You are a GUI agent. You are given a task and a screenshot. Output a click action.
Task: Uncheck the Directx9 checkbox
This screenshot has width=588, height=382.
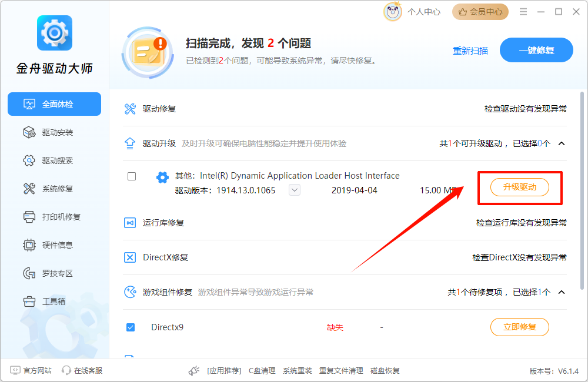[131, 327]
